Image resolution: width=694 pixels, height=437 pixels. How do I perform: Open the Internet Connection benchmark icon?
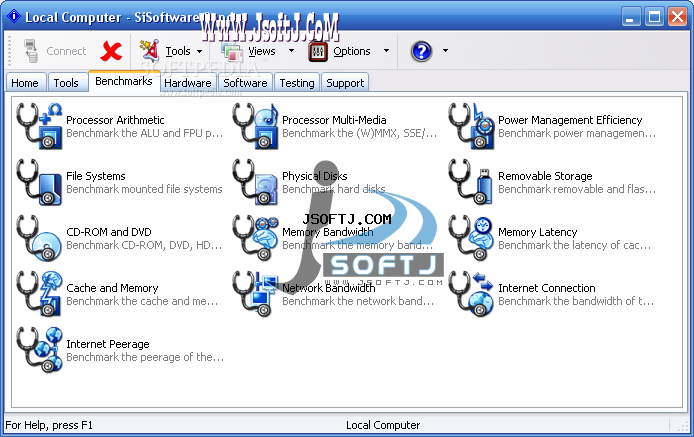click(x=471, y=294)
